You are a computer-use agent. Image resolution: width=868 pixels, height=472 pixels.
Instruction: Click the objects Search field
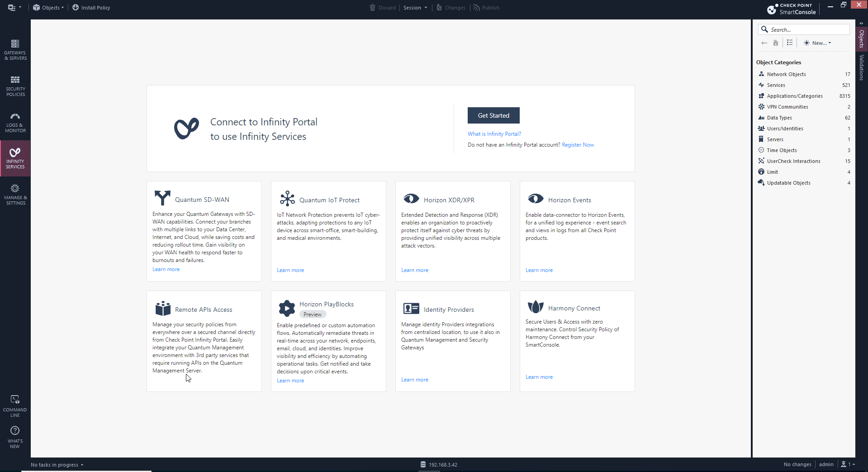pyautogui.click(x=804, y=29)
